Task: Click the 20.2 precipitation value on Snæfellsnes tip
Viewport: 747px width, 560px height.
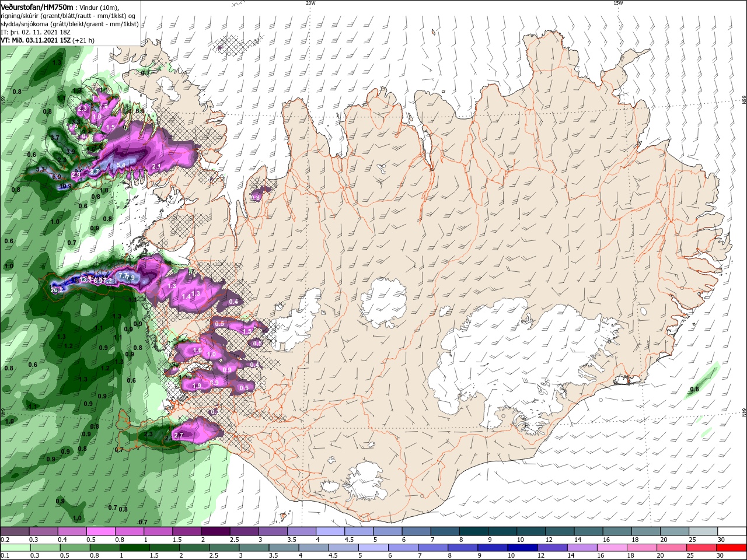Action: tap(57, 290)
